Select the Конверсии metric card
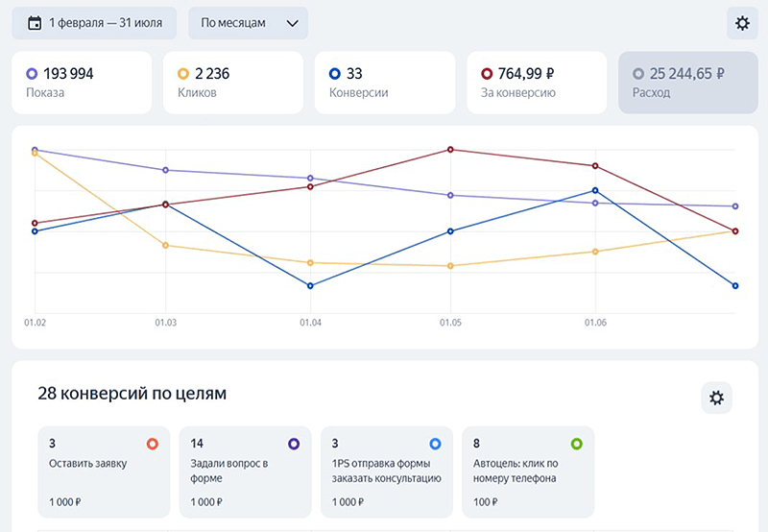Viewport: 768px width, 532px height. pos(385,83)
